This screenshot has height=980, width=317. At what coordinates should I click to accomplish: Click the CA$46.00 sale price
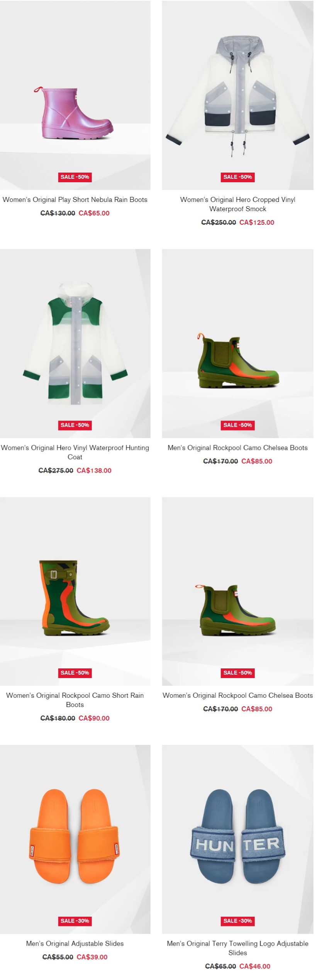(255, 966)
